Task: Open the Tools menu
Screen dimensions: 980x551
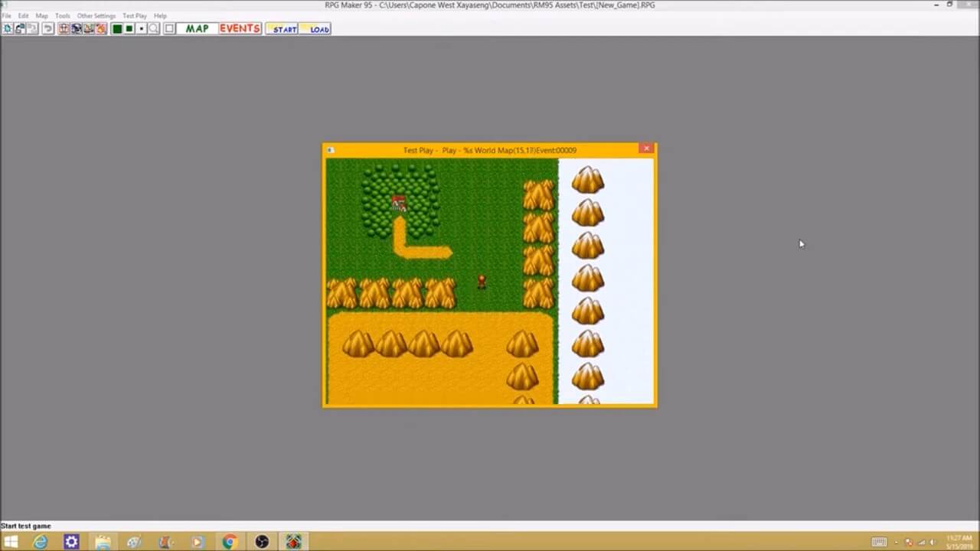Action: [63, 15]
